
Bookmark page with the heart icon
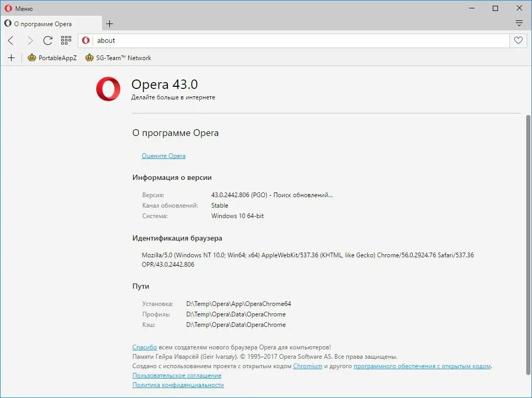click(518, 40)
